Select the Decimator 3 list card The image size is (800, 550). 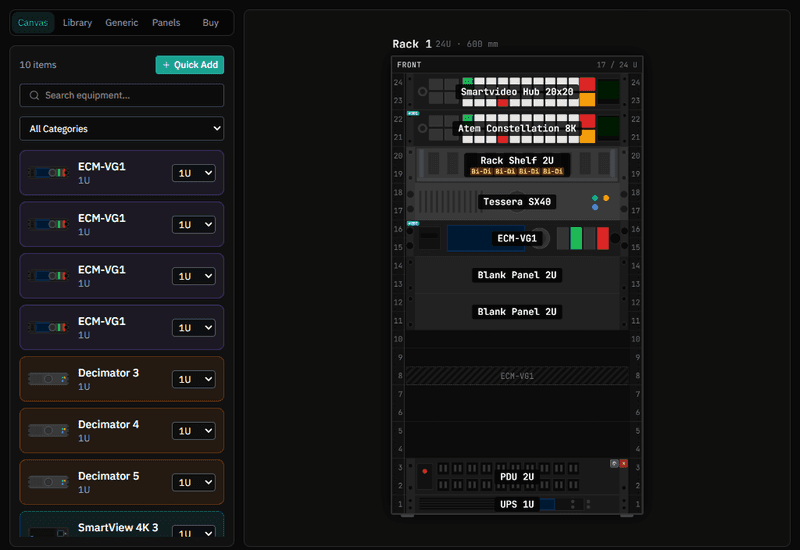pos(121,379)
